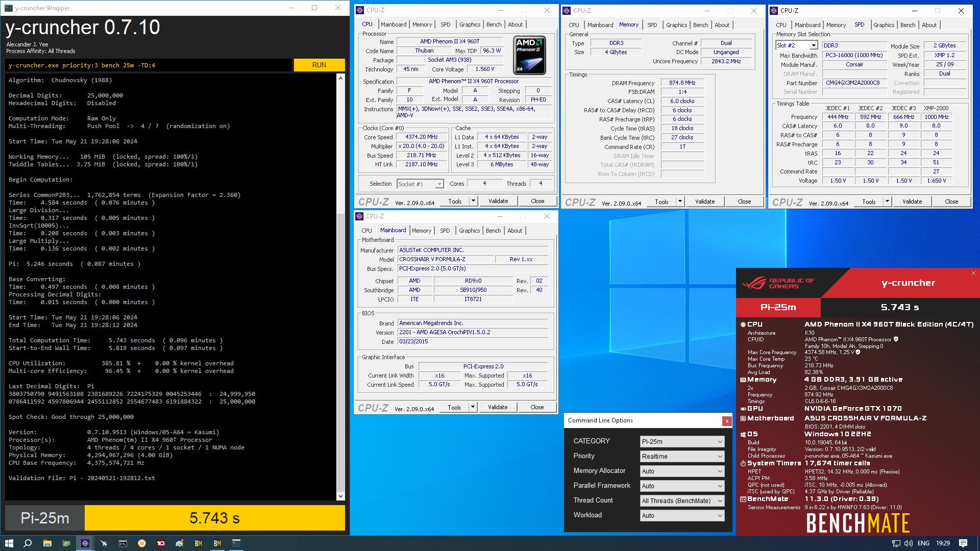Open the volume speaker icon in tray
This screenshot has height=551, width=980.
(x=908, y=543)
